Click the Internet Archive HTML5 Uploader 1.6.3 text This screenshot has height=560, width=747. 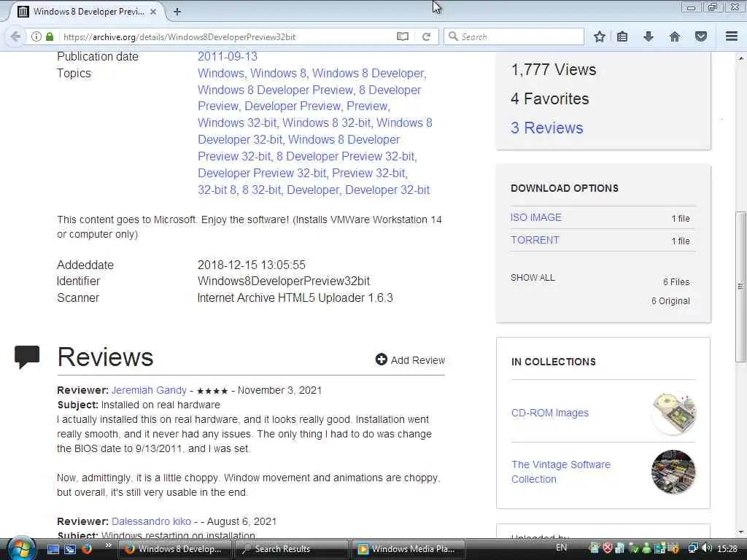[x=295, y=297]
